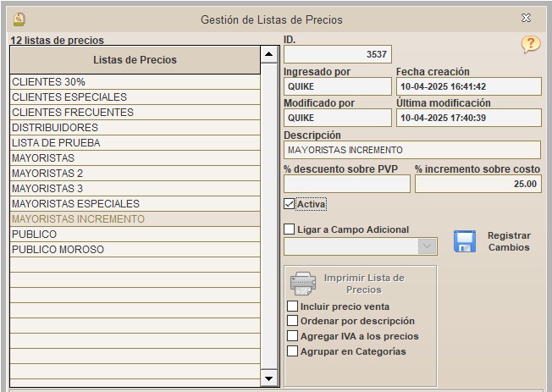The width and height of the screenshot is (552, 392).
Task: Click the Modificado por field
Action: point(338,118)
